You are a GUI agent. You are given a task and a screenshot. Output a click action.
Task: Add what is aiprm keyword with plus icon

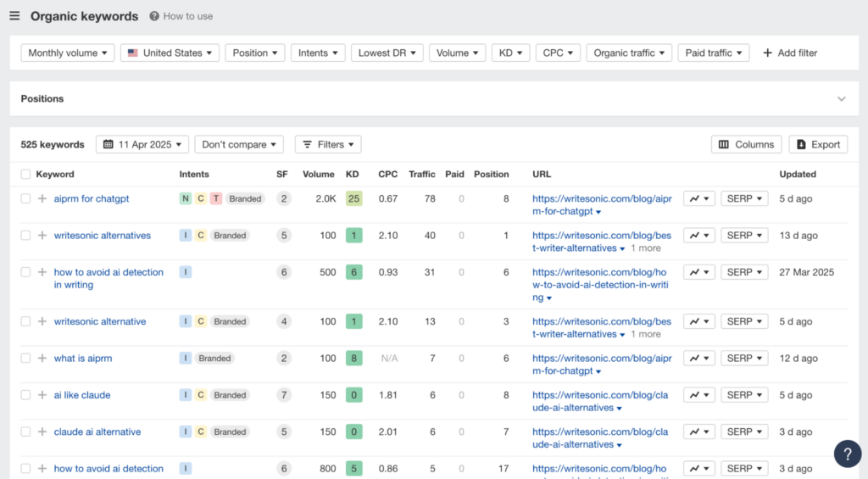42,359
